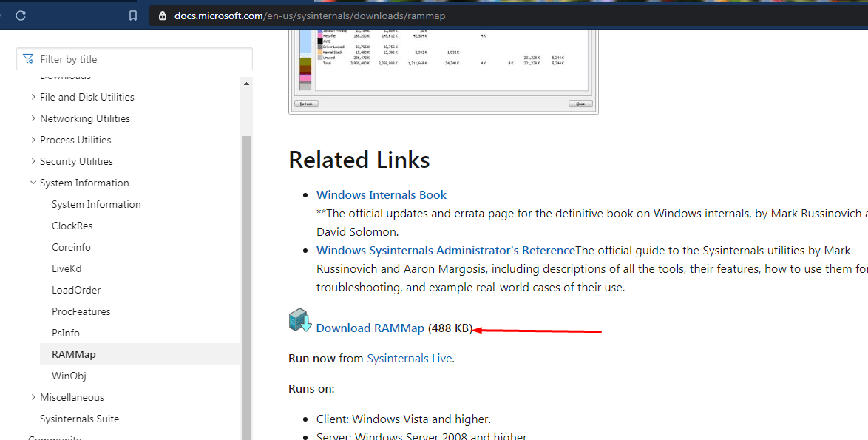Collapse the System Information section
868x440 pixels.
(33, 183)
